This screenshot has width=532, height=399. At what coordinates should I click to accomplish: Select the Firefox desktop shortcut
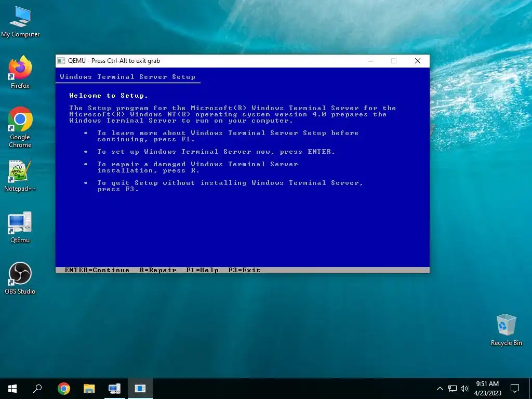(x=20, y=72)
